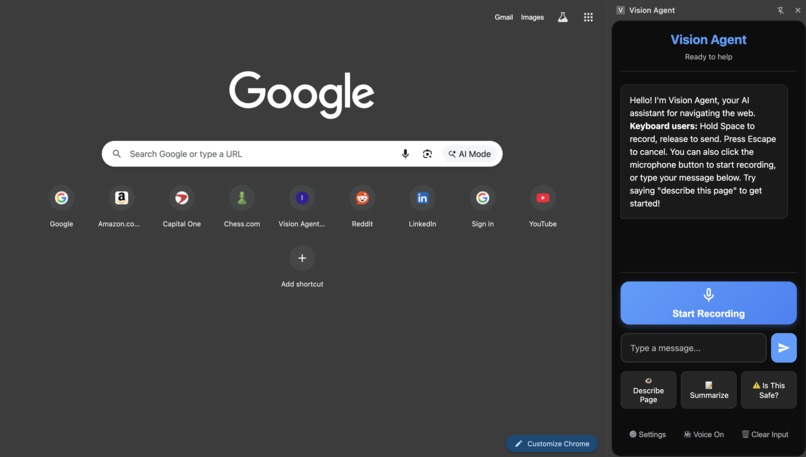Click the Add shortcut plus icon
The height and width of the screenshot is (457, 806).
coord(302,258)
